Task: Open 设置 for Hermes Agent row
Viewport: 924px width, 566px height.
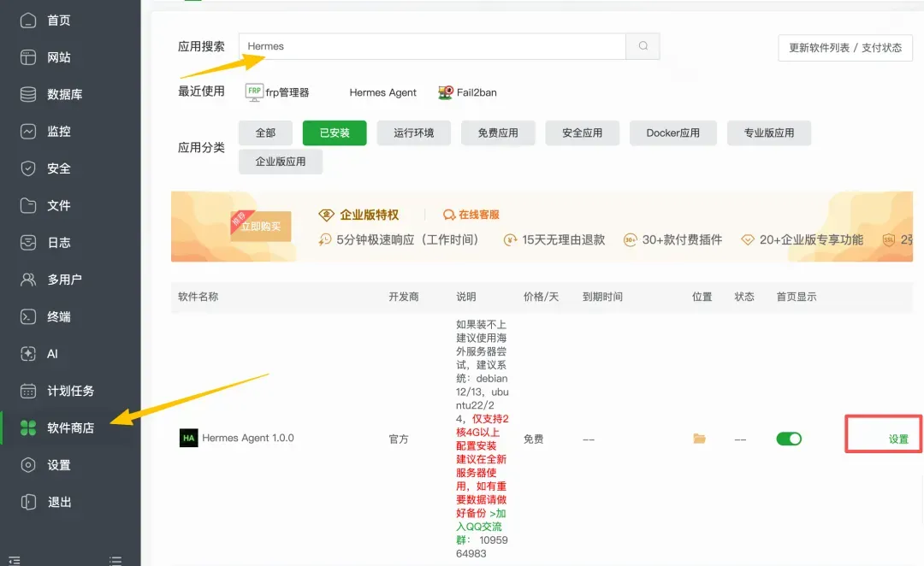Action: click(898, 439)
